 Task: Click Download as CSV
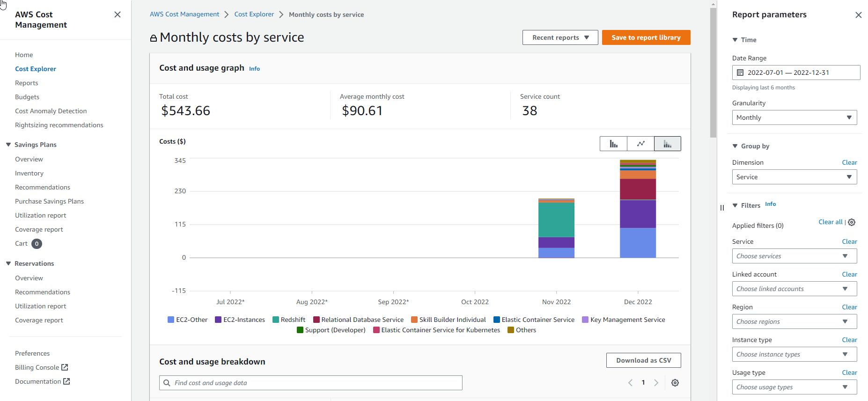click(x=643, y=360)
